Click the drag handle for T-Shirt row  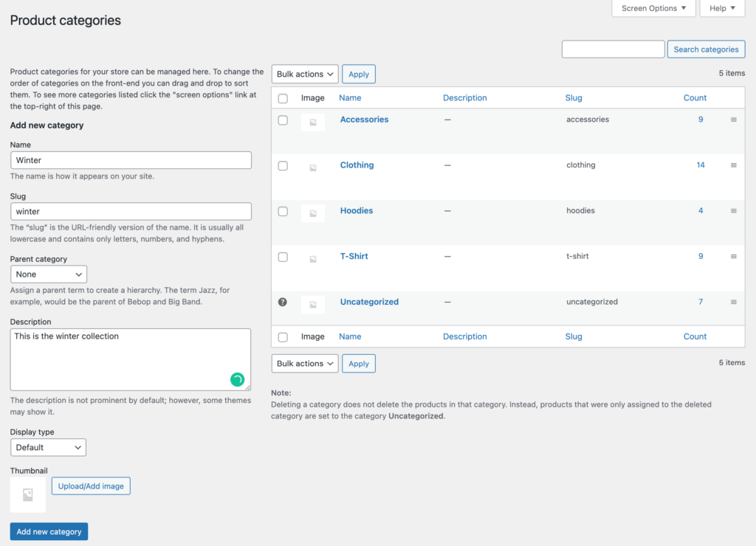733,257
